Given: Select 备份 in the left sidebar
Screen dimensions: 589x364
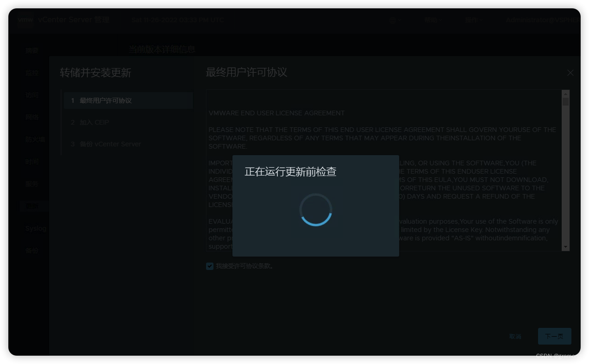Looking at the screenshot, I should (32, 251).
